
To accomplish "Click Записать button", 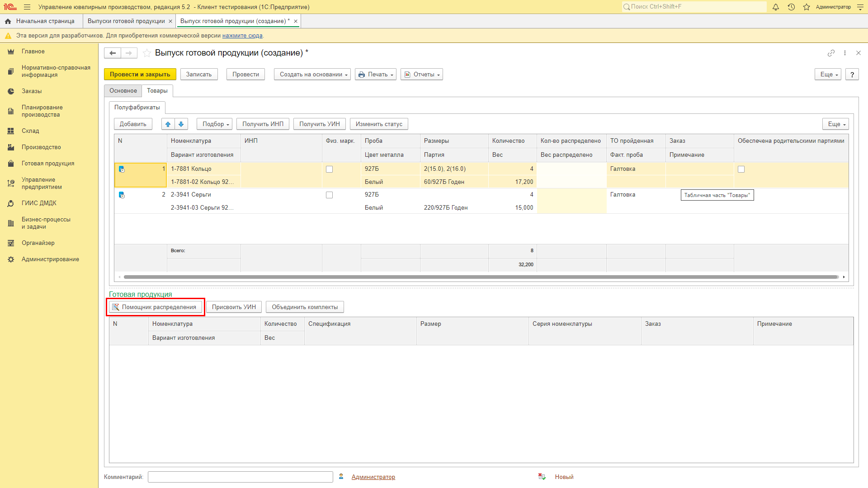I will (x=199, y=75).
